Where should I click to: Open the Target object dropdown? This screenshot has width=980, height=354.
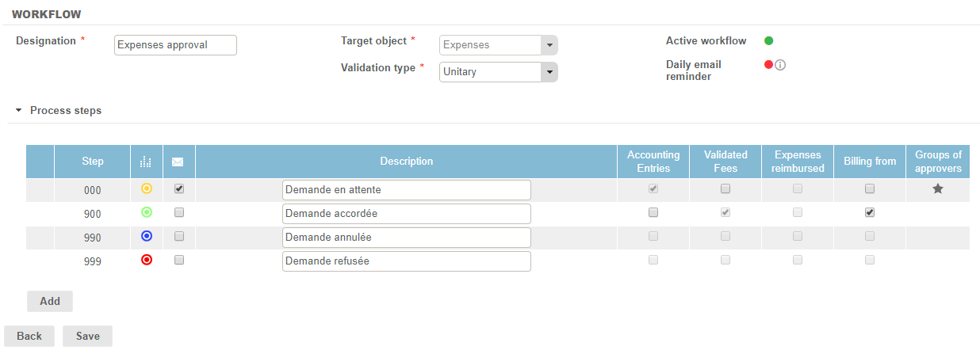[549, 45]
